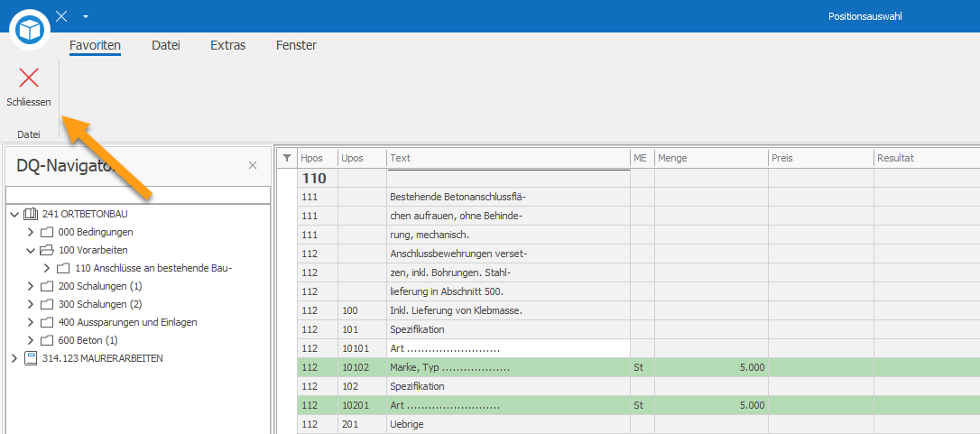
Task: Click the small X in the quick access bar
Action: click(61, 15)
